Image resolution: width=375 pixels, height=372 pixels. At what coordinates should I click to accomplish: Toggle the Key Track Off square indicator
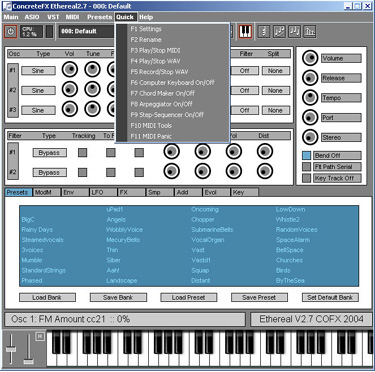coord(307,178)
